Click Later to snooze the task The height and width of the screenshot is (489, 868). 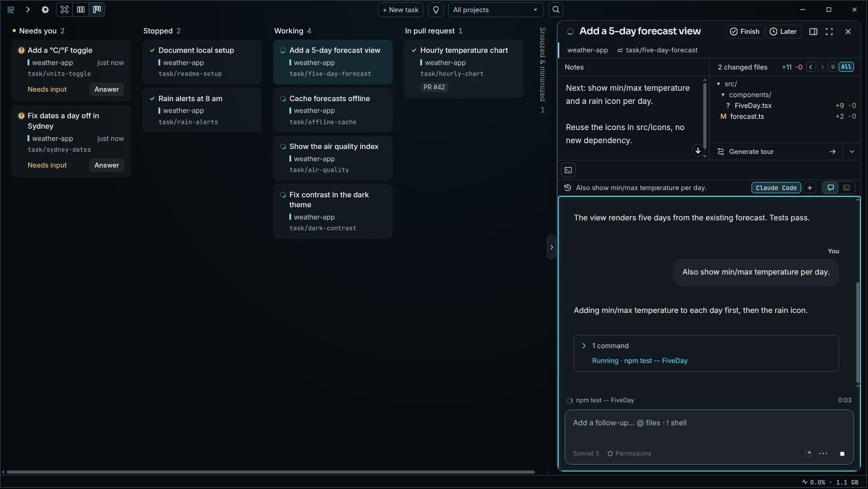(783, 32)
